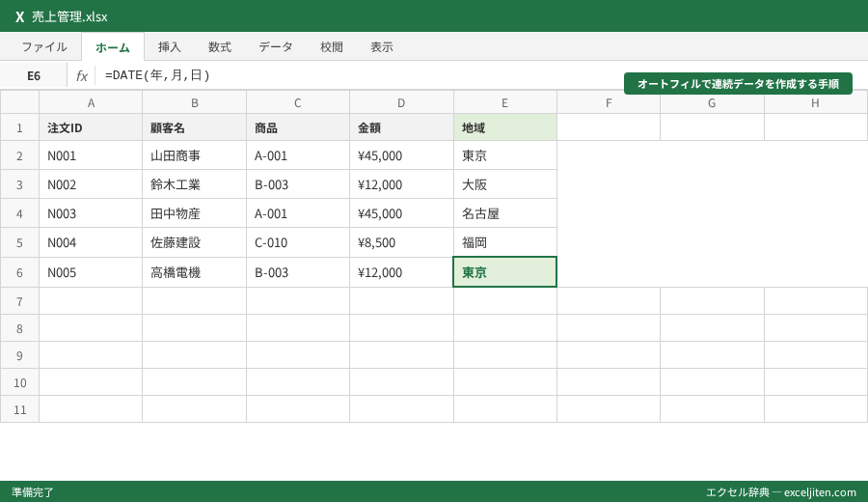This screenshot has width=868, height=502.
Task: Select cell N005
Action: click(91, 272)
